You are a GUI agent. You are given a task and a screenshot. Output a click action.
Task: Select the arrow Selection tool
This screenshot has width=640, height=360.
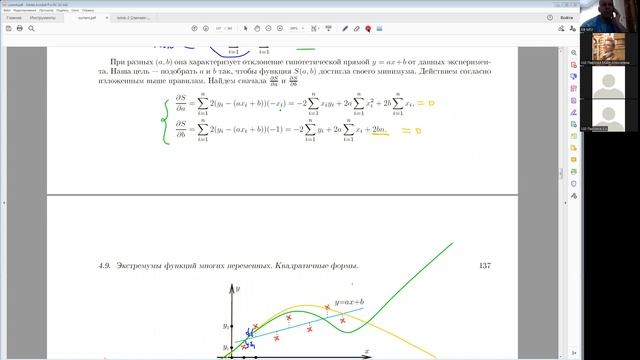[245, 29]
